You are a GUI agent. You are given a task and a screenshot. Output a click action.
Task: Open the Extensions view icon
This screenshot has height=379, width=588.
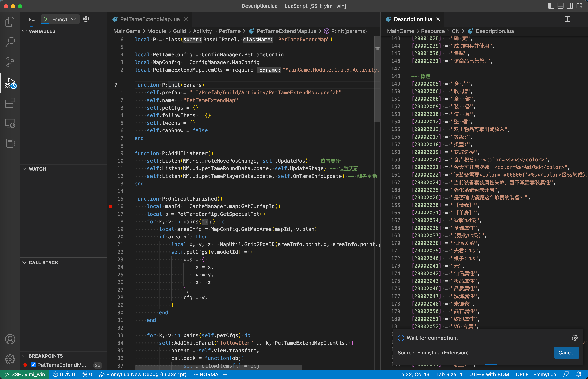point(10,103)
